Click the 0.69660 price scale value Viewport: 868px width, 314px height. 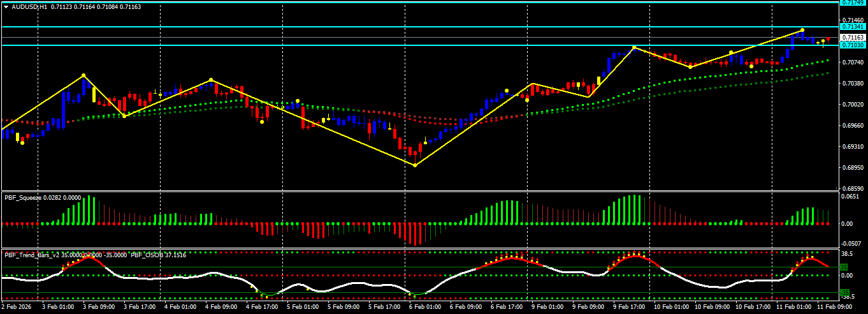853,126
